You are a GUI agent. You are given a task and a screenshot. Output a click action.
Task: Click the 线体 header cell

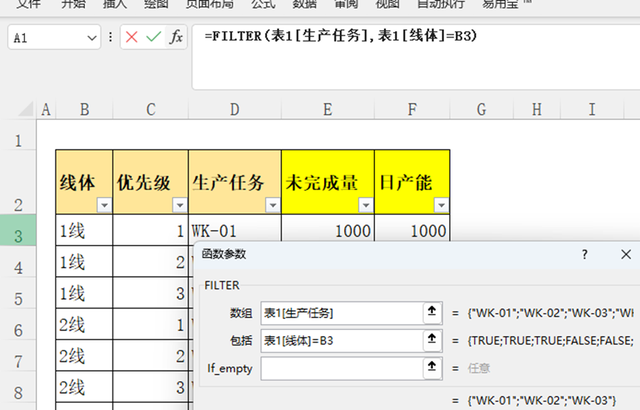tap(84, 182)
